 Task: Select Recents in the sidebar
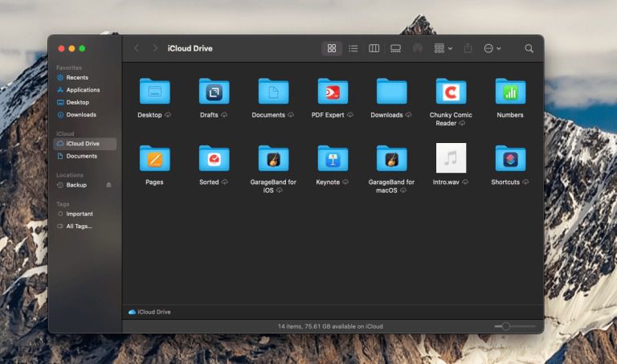click(77, 77)
